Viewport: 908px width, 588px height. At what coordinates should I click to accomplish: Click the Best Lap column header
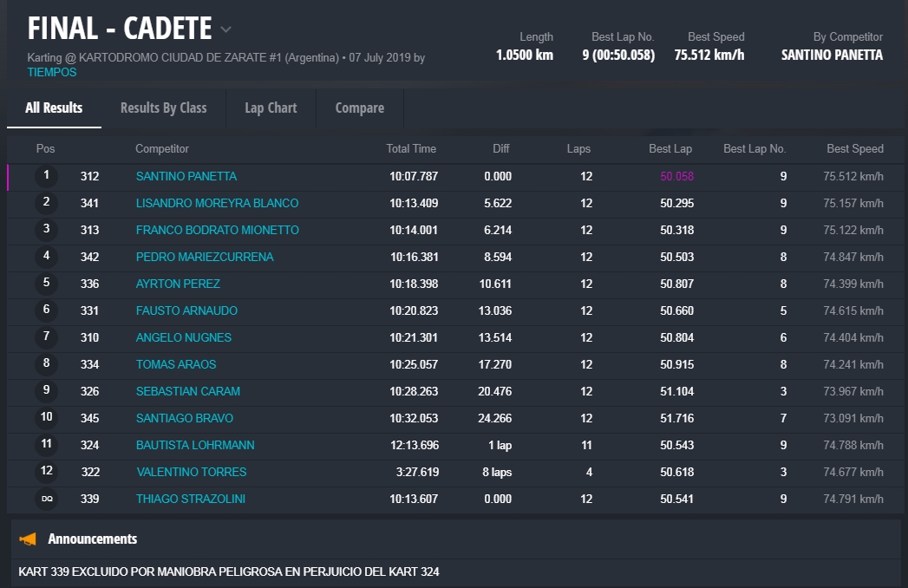coord(670,148)
